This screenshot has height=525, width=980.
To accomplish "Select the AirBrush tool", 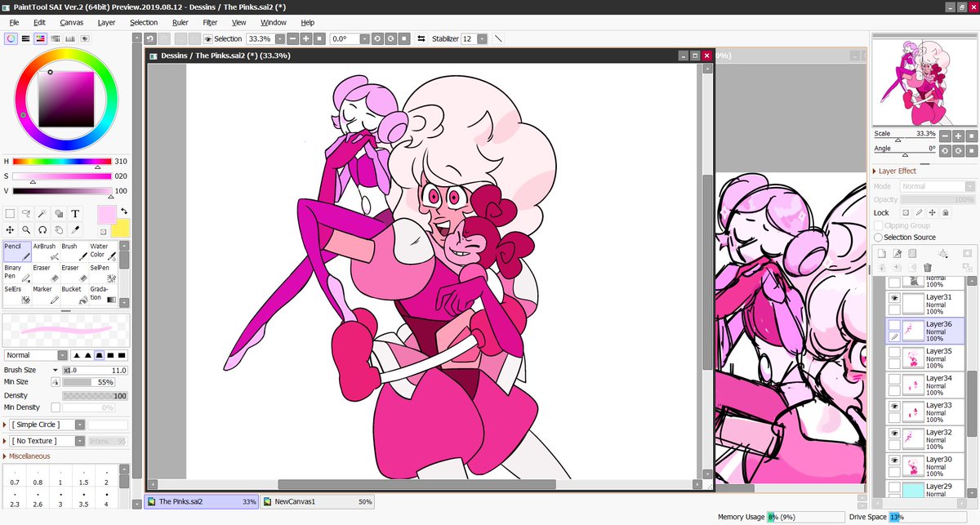I will (x=46, y=251).
